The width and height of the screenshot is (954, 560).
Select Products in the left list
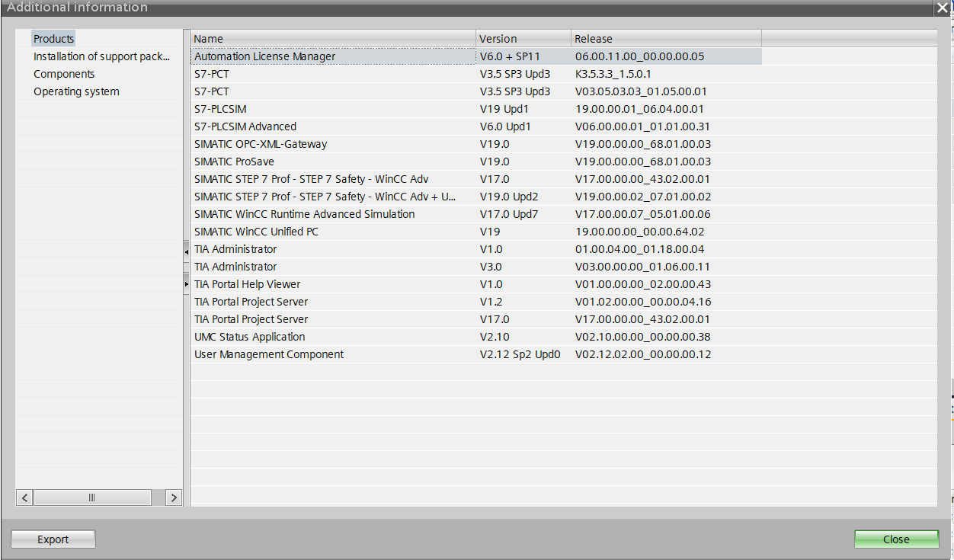pos(53,39)
